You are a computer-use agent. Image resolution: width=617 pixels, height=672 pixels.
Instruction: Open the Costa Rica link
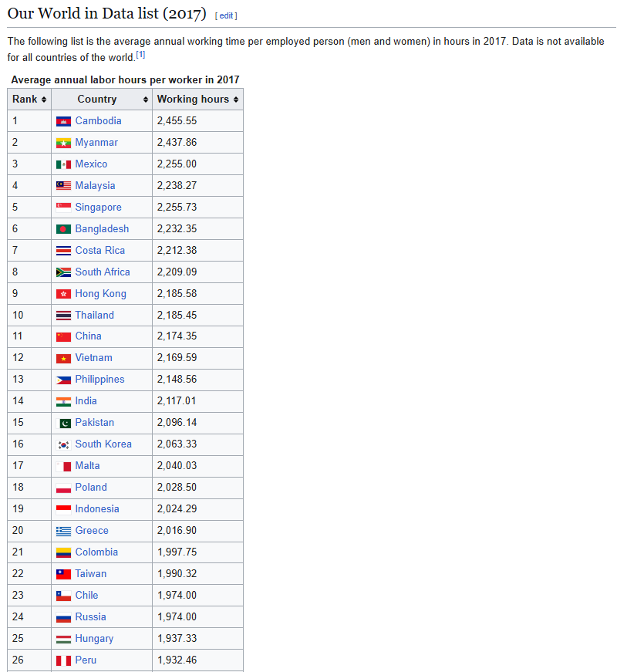click(99, 250)
